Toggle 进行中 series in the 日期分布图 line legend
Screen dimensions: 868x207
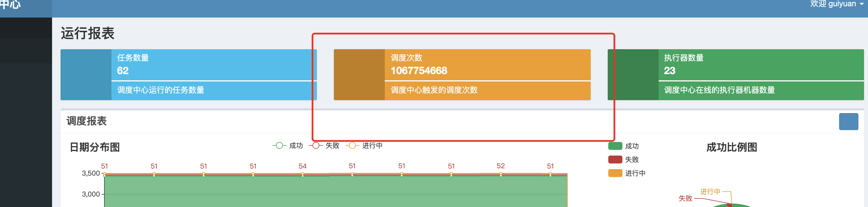click(x=364, y=145)
